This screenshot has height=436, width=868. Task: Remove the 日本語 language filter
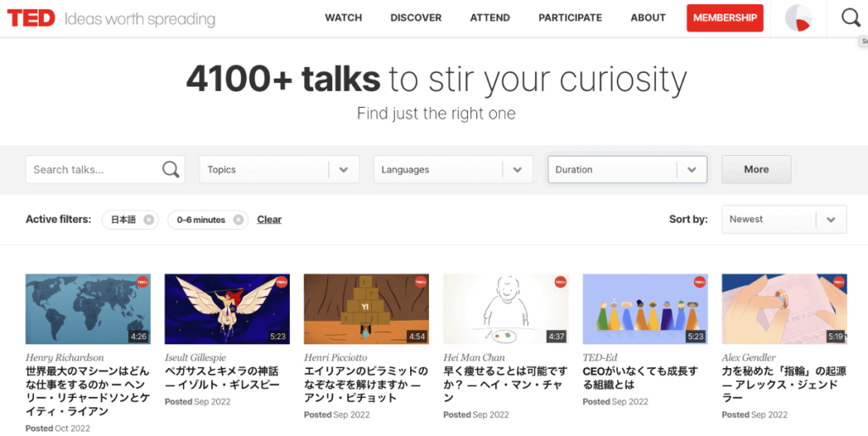[x=149, y=220]
